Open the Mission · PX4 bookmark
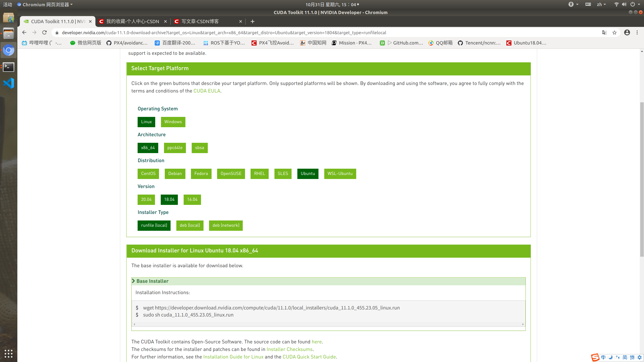 pos(352,43)
